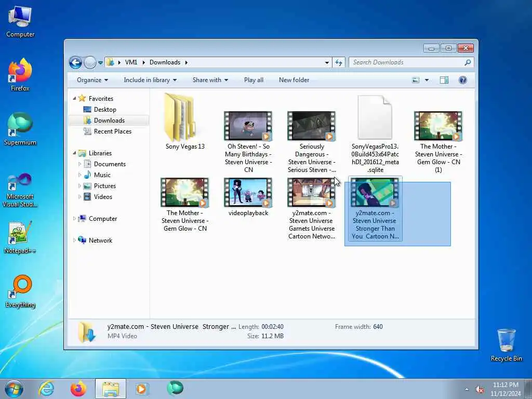Select the Garnets Universe y2mate video

tap(312, 209)
